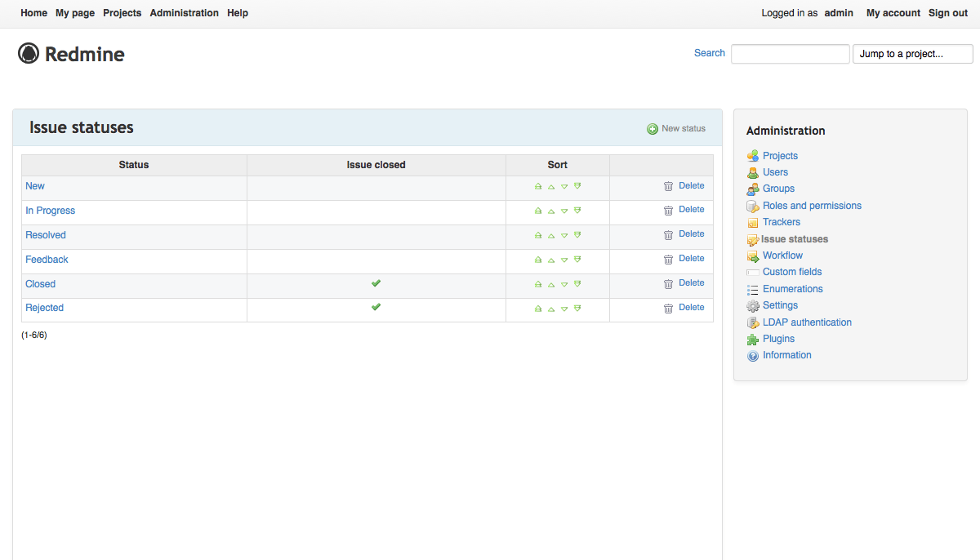Move Rejected status to top
Screen dimensions: 980x560
click(538, 309)
